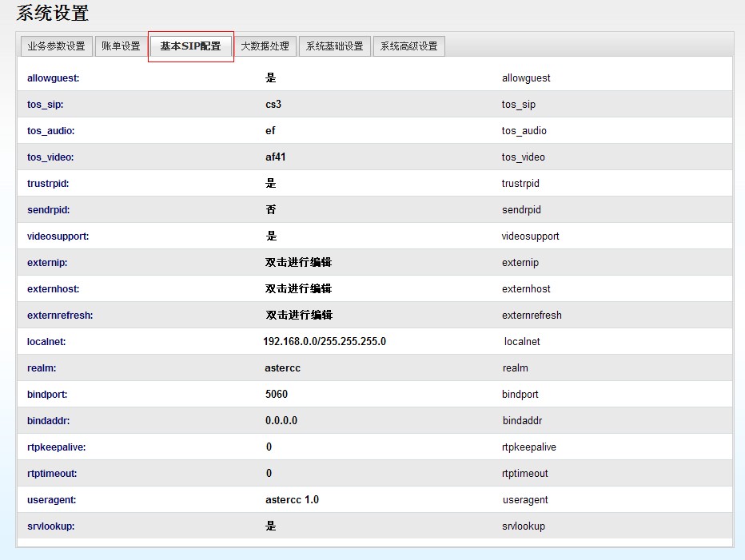Image resolution: width=745 pixels, height=560 pixels.
Task: Click the useragent value astercc 1.0
Action: [292, 500]
